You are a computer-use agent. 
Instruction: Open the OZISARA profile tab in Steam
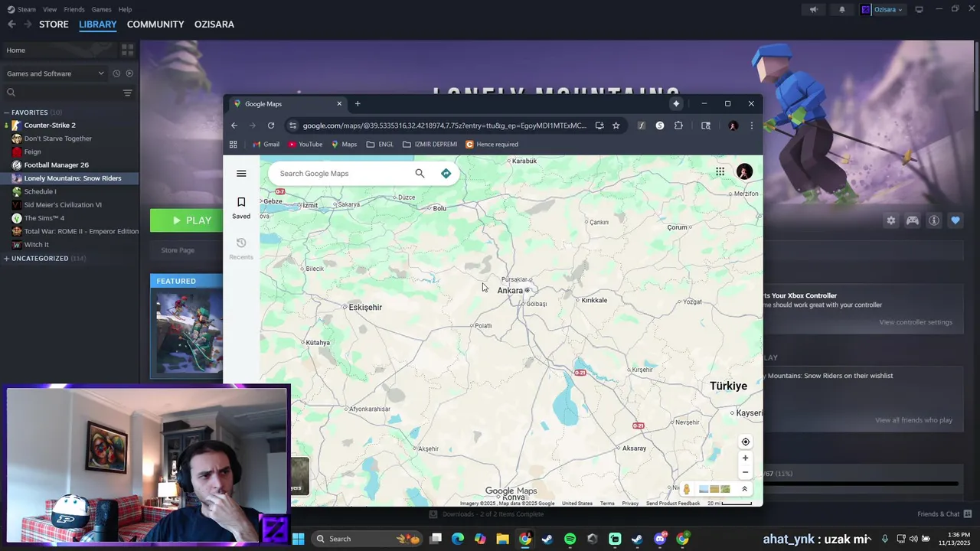point(214,24)
